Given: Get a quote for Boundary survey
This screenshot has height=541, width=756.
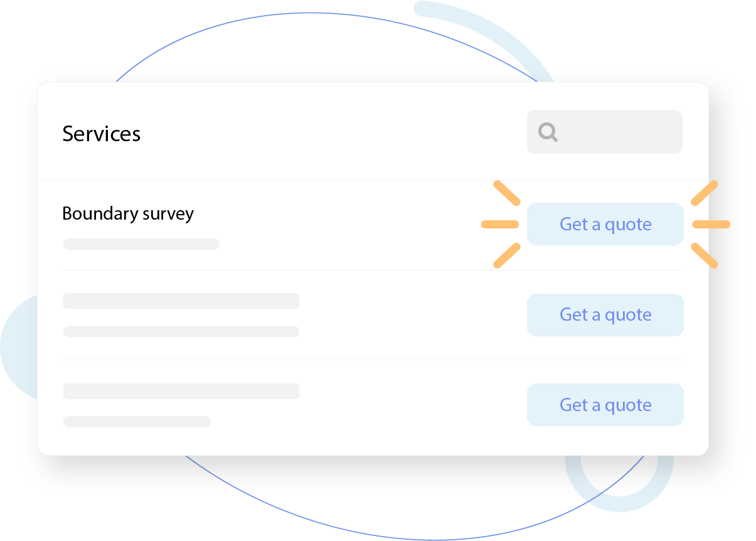Looking at the screenshot, I should coord(605,224).
